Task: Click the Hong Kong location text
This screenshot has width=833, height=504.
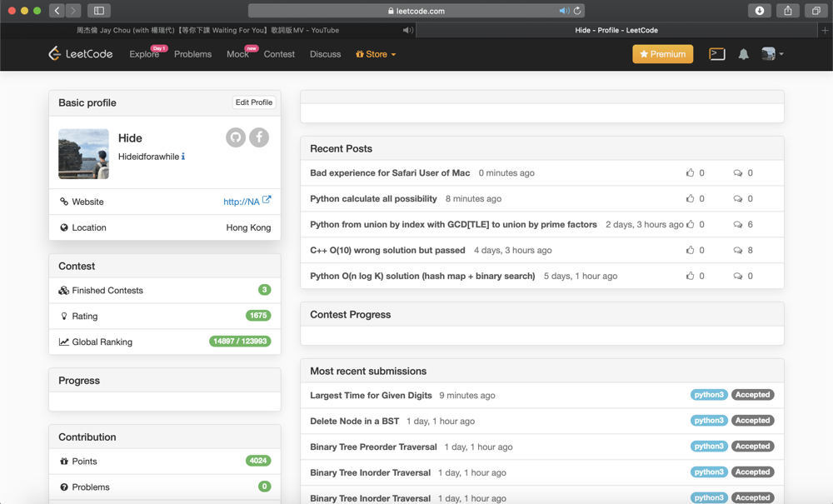Action: point(248,227)
